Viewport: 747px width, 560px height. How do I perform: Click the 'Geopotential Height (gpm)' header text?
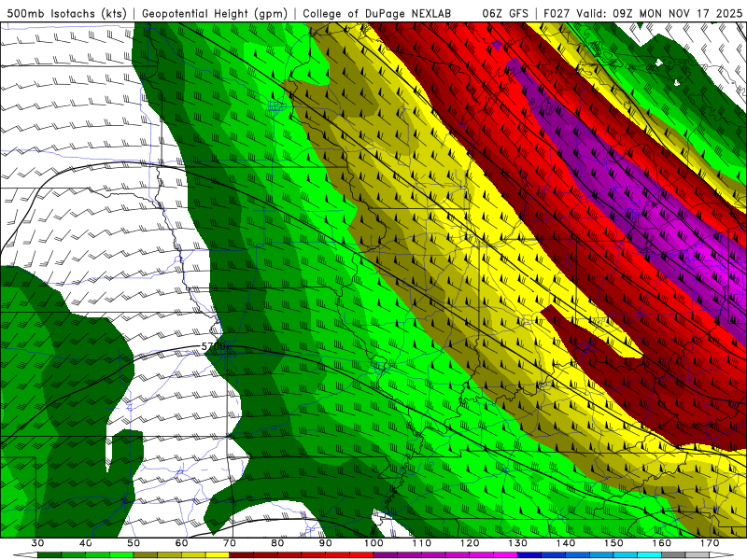[215, 14]
